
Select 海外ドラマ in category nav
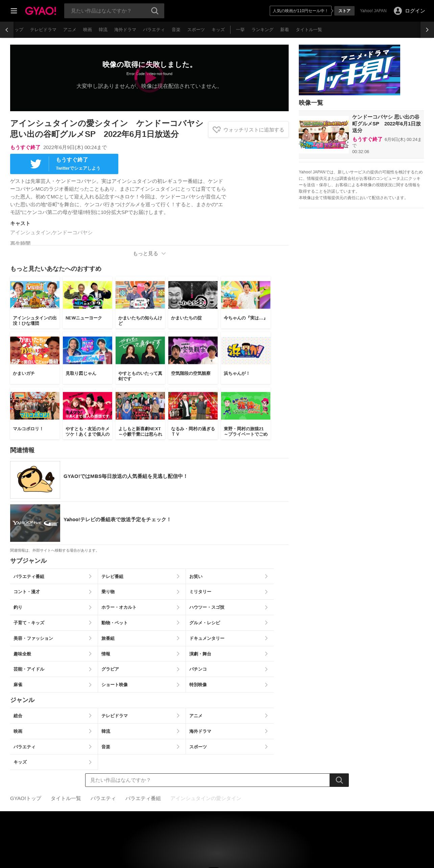pos(125,30)
